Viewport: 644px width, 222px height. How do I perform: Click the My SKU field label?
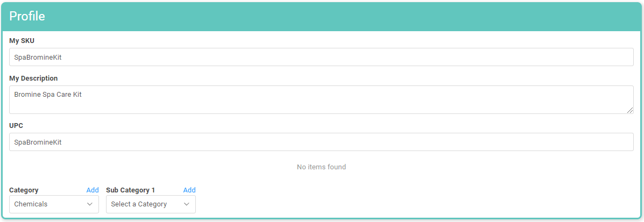pyautogui.click(x=22, y=40)
